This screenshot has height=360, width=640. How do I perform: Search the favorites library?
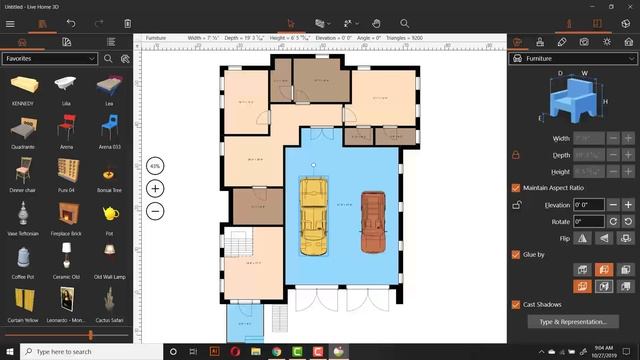108,59
